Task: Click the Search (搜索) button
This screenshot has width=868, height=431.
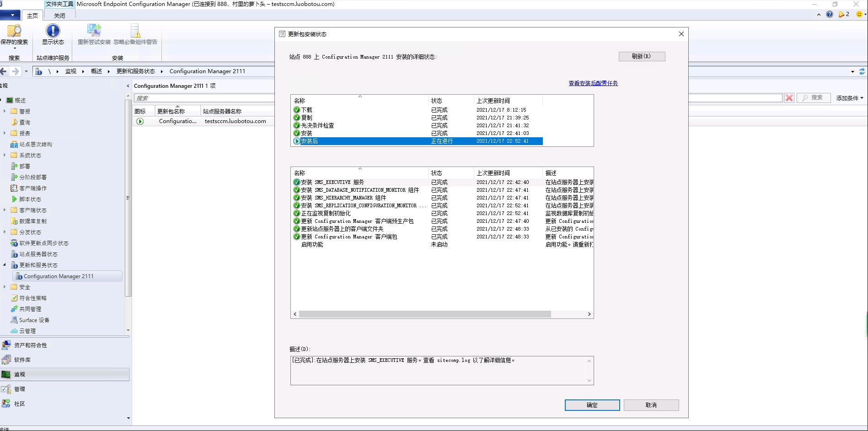Action: [814, 98]
